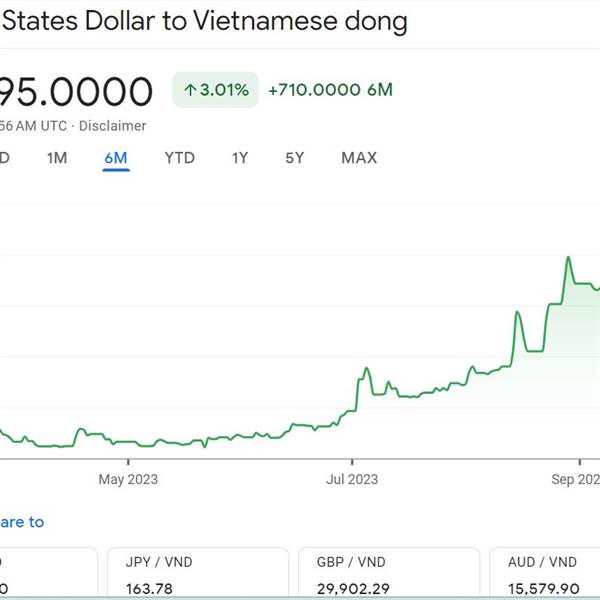The image size is (600, 600).
Task: Click the May 2023 axis label
Action: [x=128, y=479]
